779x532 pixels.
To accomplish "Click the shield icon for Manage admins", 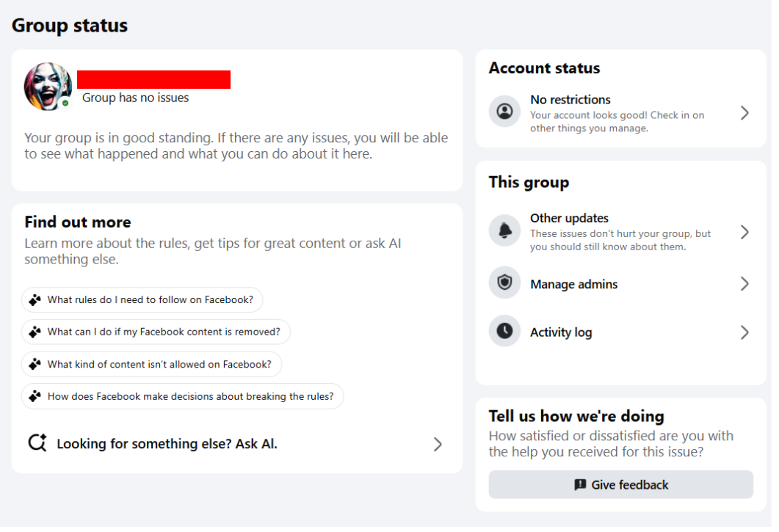I will (x=504, y=283).
